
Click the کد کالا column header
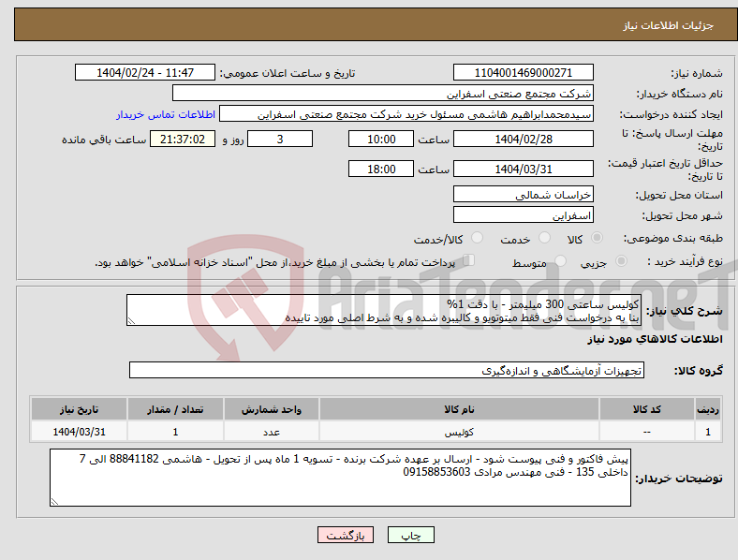(x=647, y=409)
